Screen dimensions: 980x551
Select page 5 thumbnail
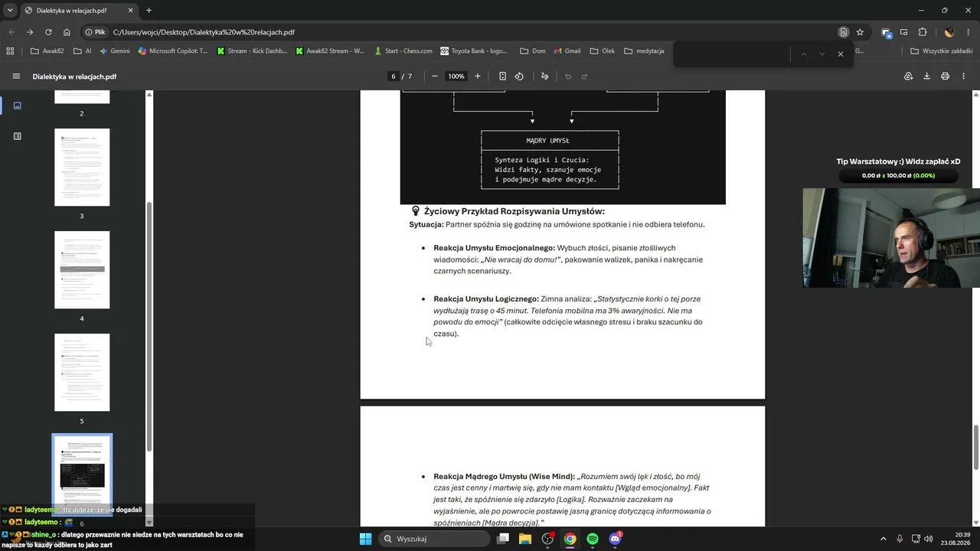tap(82, 372)
